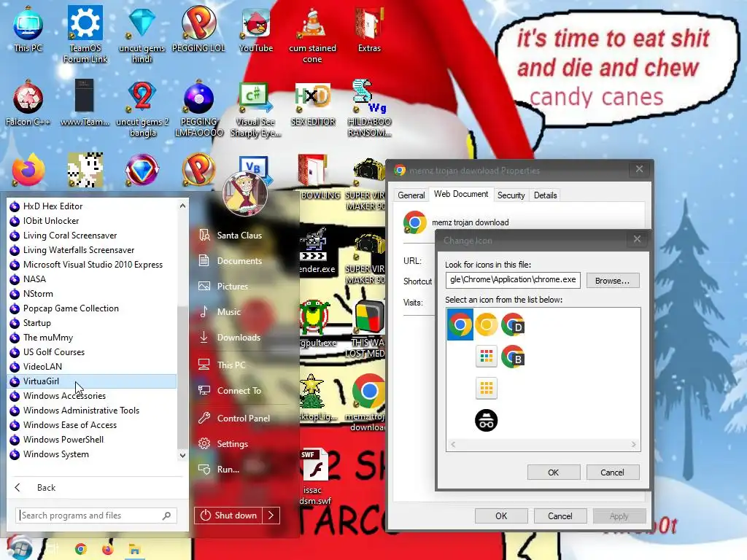Select The muMmy program entry
The height and width of the screenshot is (560, 747).
pos(93,338)
